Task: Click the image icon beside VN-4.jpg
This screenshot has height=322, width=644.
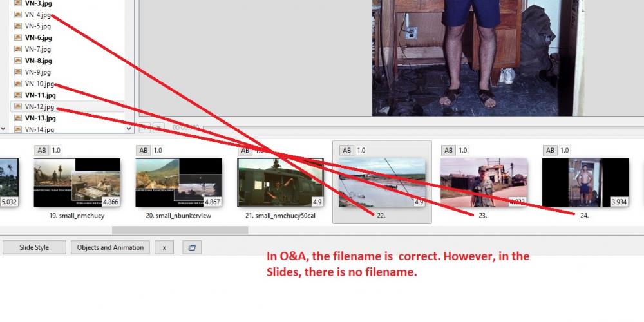Action: click(x=17, y=15)
